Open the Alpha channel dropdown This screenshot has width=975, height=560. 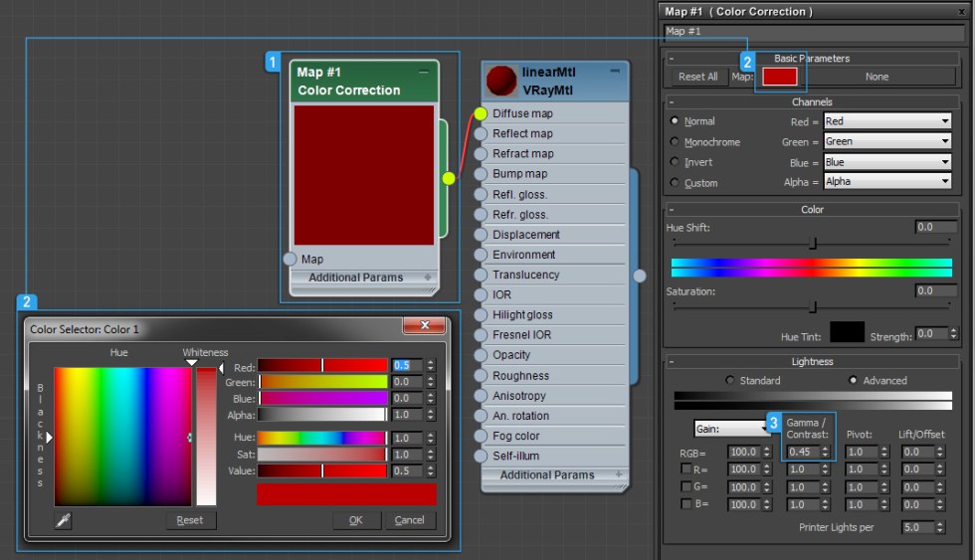pyautogui.click(x=887, y=181)
